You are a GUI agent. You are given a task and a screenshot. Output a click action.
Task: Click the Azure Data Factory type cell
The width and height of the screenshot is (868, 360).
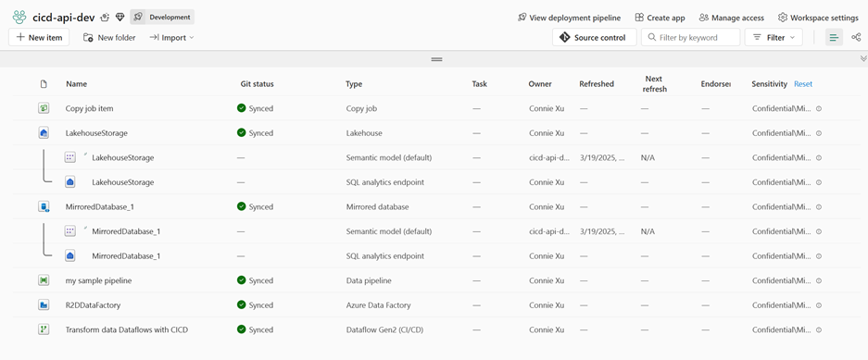point(378,304)
